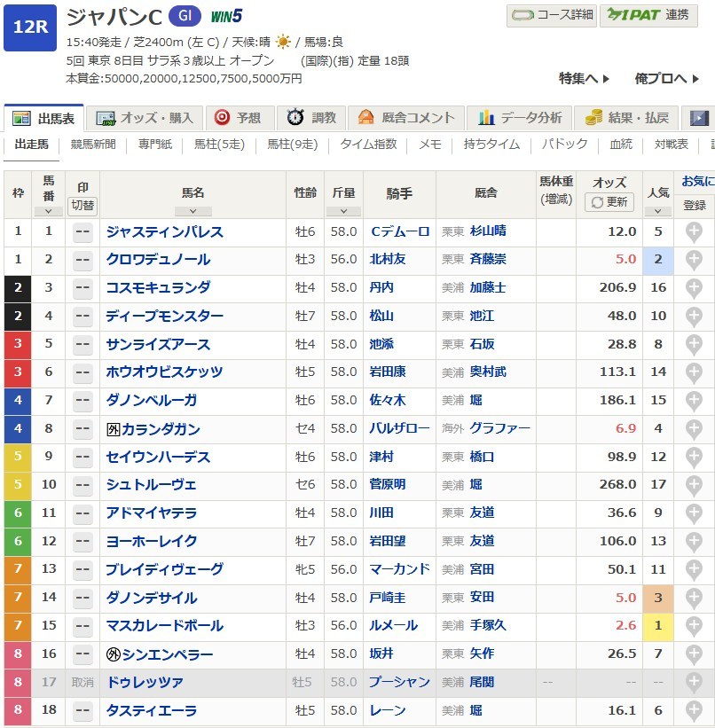Toggle the mark for カランダガン
Screen dimensions: 715x728
(x=82, y=429)
